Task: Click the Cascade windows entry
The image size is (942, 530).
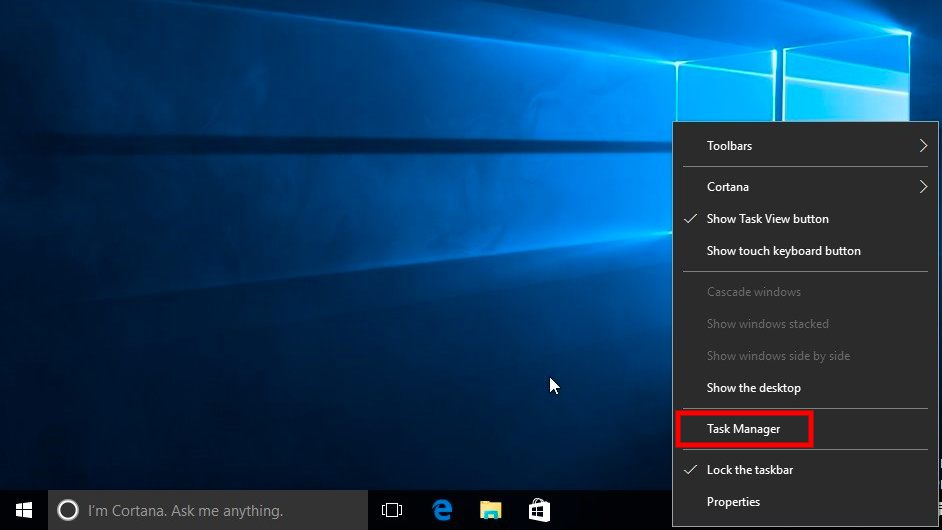Action: [753, 292]
